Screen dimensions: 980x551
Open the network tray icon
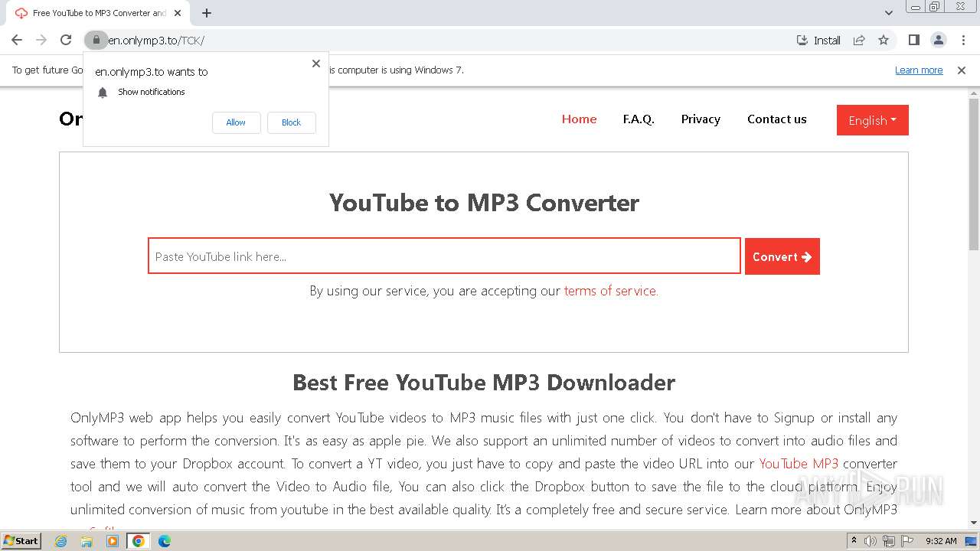pyautogui.click(x=888, y=541)
